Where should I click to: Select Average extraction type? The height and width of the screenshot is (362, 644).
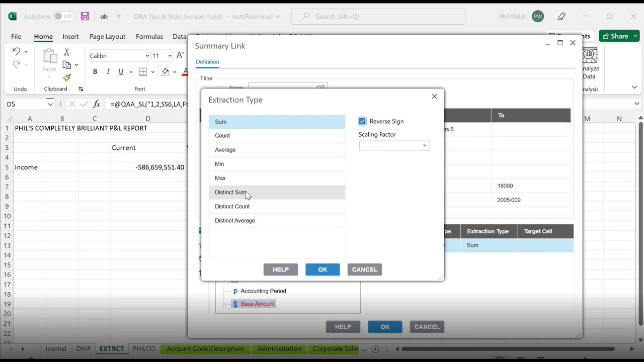point(277,150)
